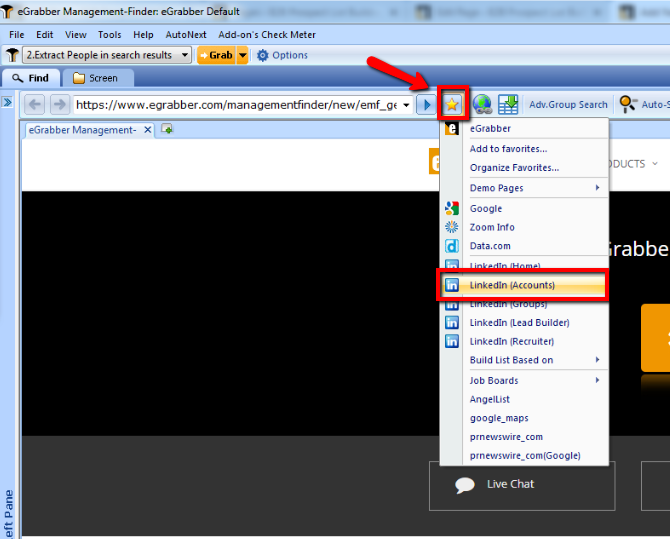This screenshot has height=539, width=670.
Task: Open the Extract People dropdown
Action: point(106,55)
